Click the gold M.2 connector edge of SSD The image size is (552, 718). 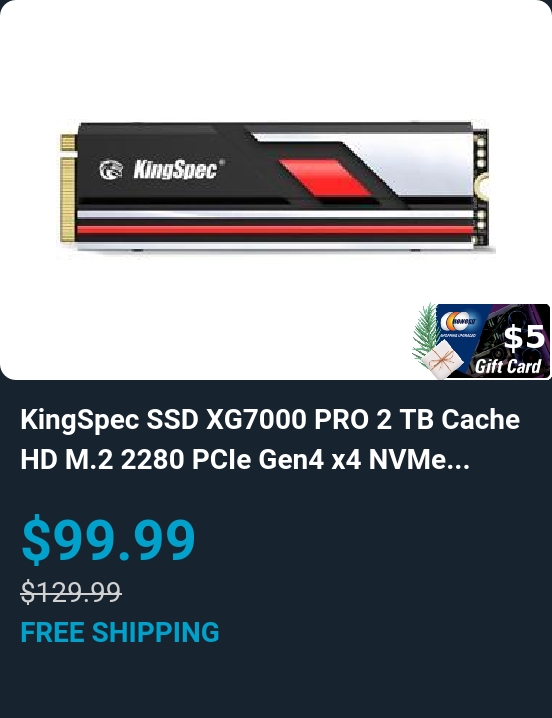(x=68, y=188)
